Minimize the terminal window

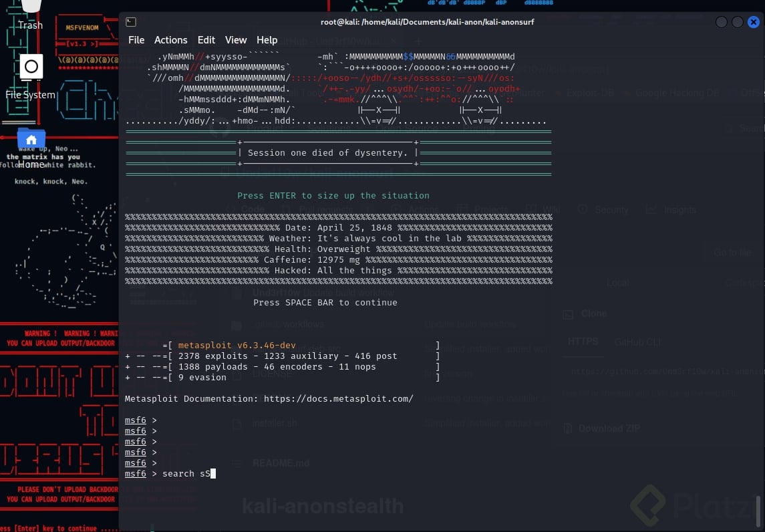pyautogui.click(x=721, y=22)
